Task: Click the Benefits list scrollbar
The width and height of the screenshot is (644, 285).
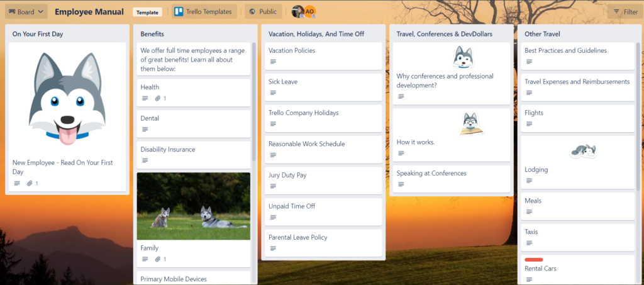Action: pyautogui.click(x=254, y=101)
